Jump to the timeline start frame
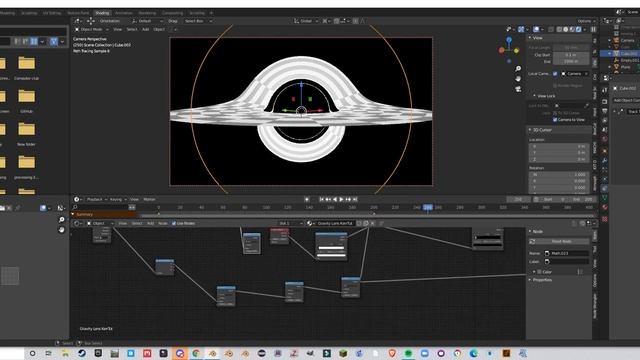Image resolution: width=640 pixels, height=360 pixels. coord(322,200)
